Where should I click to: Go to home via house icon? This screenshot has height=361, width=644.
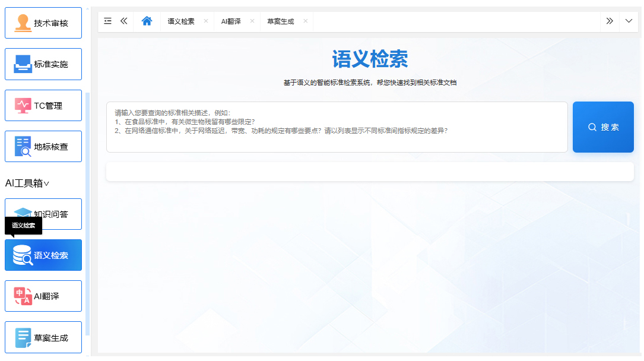tap(147, 21)
